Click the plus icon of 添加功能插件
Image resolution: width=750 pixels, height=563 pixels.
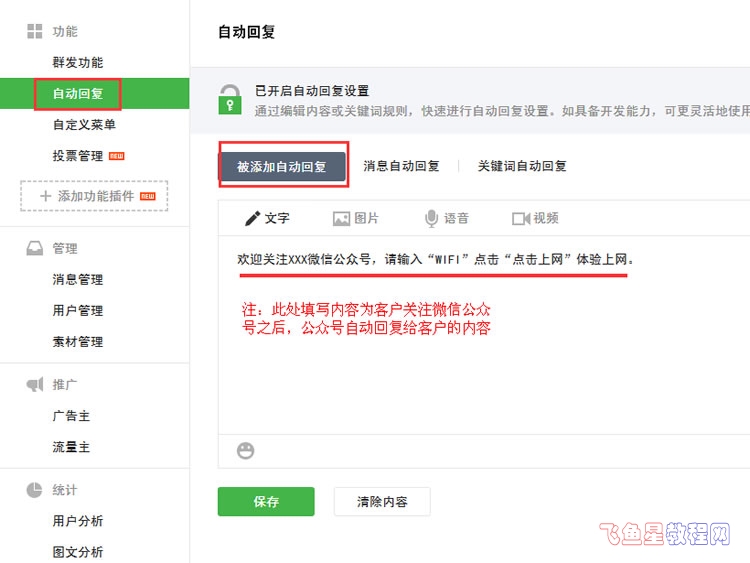(45, 196)
